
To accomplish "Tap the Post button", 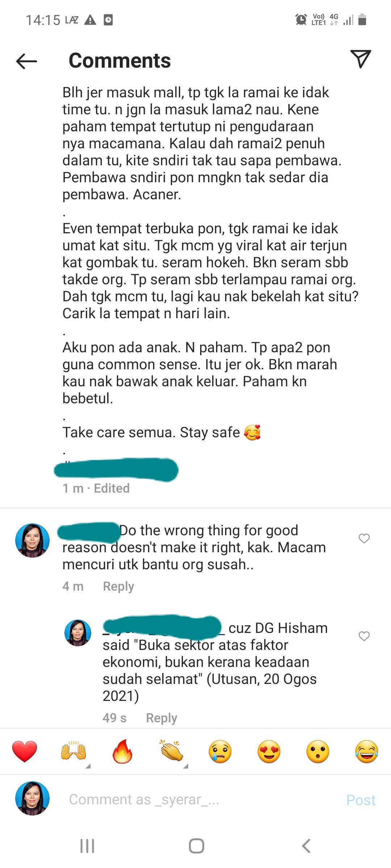I will (361, 800).
